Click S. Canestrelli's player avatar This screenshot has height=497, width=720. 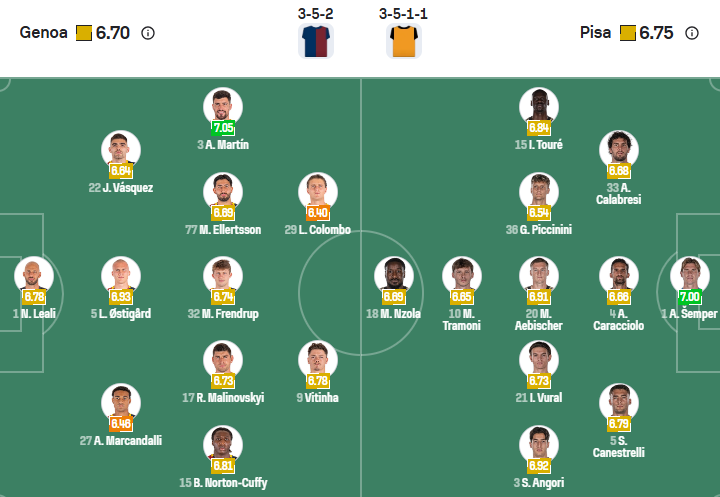pyautogui.click(x=618, y=402)
